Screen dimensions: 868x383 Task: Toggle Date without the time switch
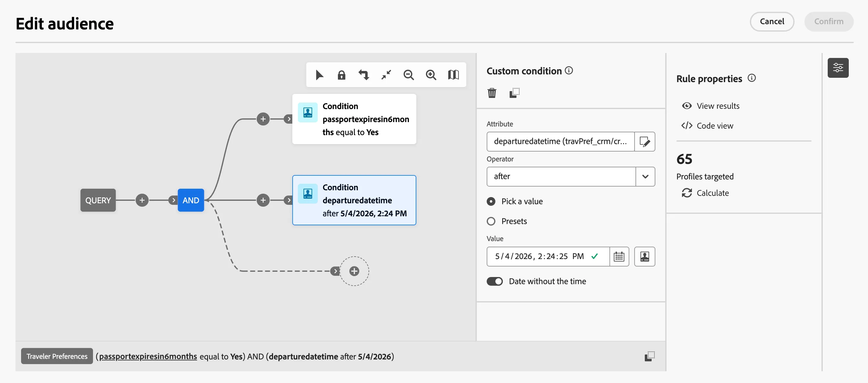tap(494, 281)
